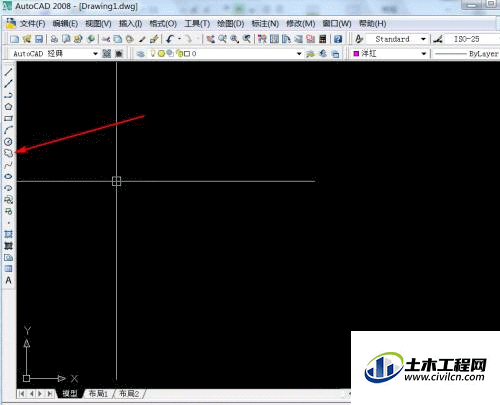Expand the layer list dropdown arrow
Viewport: 500px width, 405px height.
(299, 53)
